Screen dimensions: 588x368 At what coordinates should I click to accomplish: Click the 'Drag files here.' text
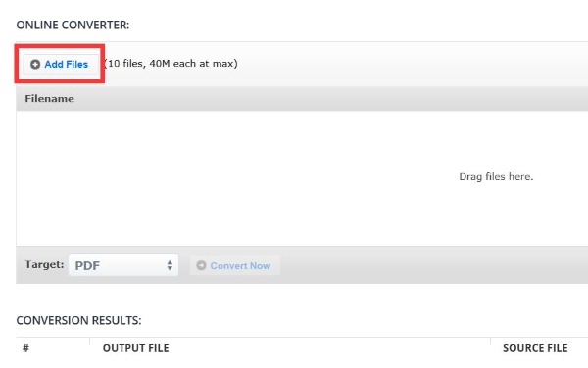[496, 176]
